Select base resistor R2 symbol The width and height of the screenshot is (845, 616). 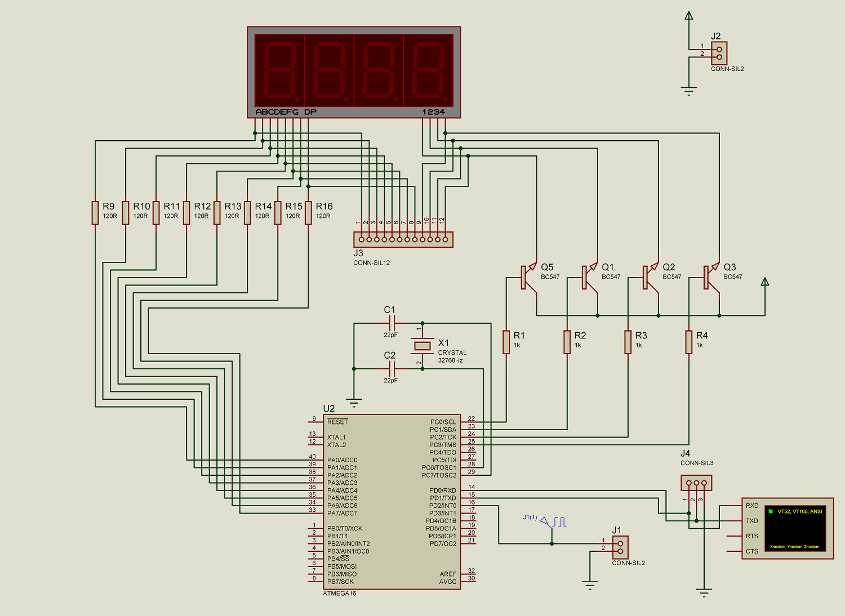tap(567, 342)
